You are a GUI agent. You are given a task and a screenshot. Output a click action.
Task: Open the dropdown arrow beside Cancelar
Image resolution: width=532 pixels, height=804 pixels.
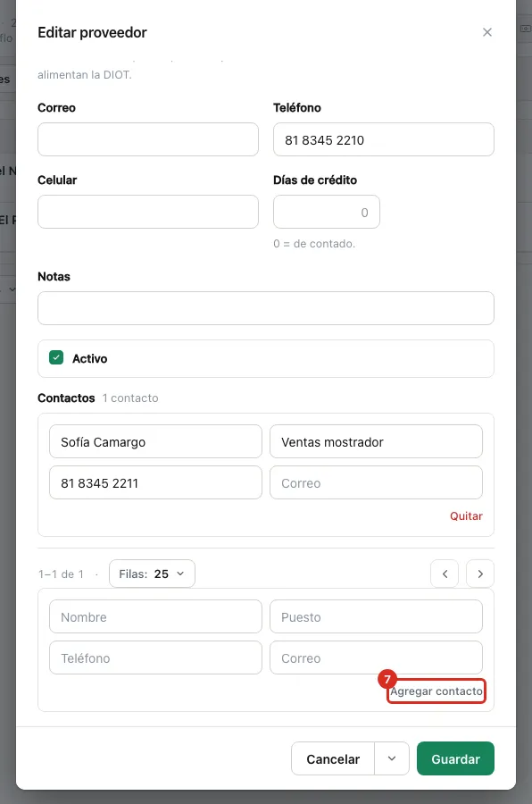(x=392, y=758)
